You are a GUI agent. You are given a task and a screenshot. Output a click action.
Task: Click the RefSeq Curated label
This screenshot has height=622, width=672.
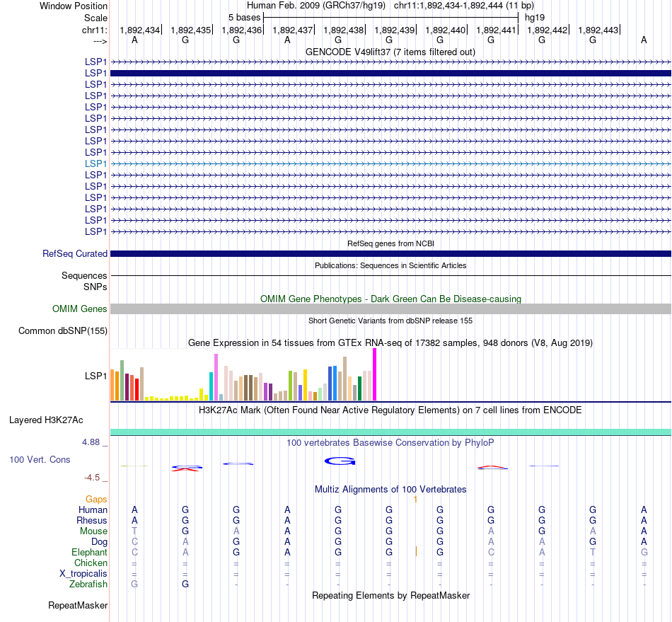pyautogui.click(x=74, y=254)
